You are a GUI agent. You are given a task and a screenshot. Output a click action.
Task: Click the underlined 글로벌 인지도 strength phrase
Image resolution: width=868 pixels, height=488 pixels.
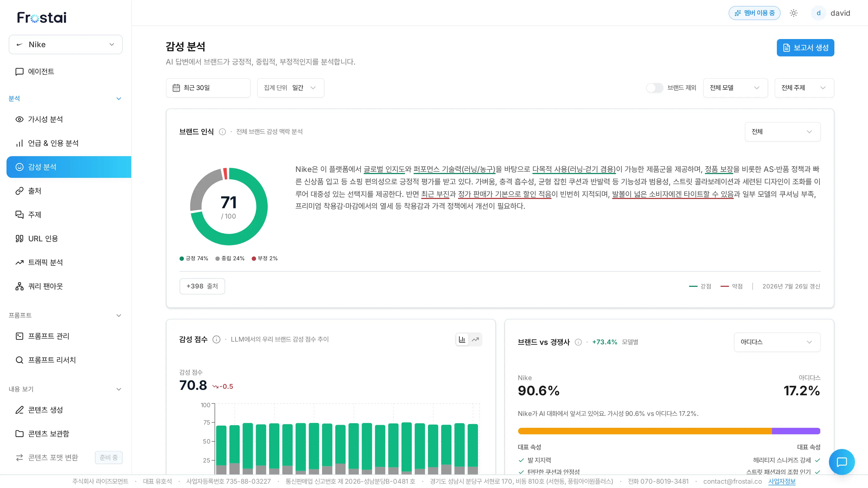click(384, 169)
